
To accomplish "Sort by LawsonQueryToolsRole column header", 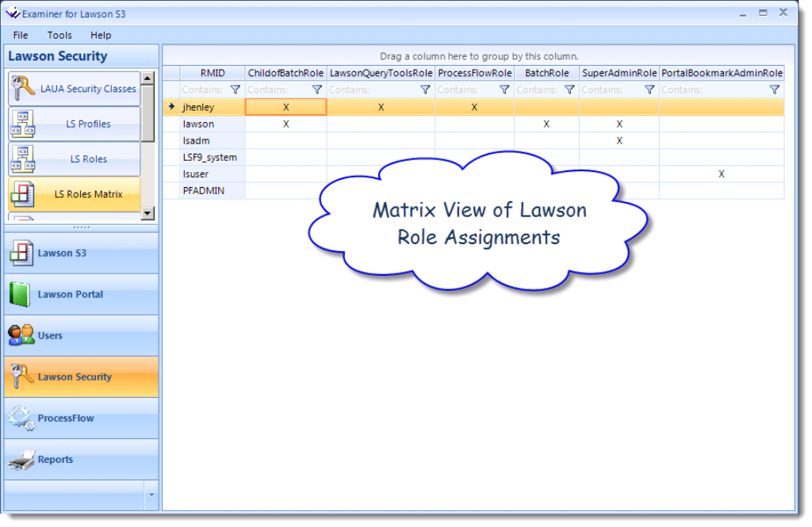I will (x=381, y=73).
